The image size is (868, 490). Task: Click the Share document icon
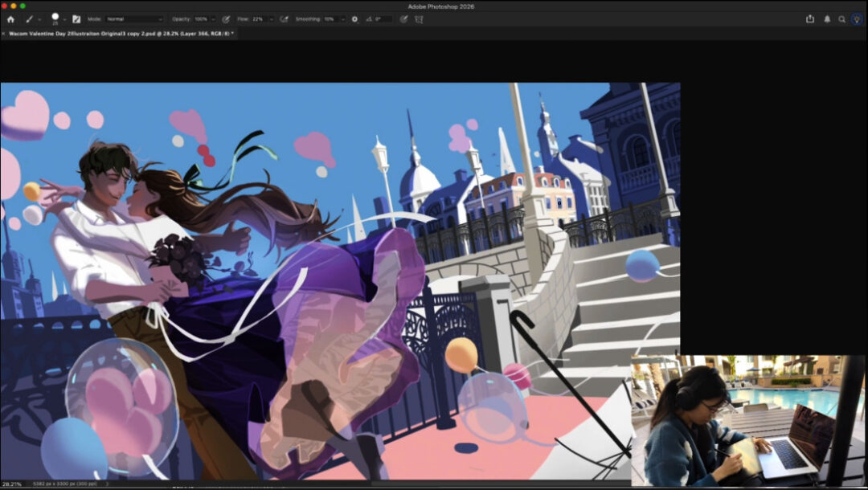(810, 18)
